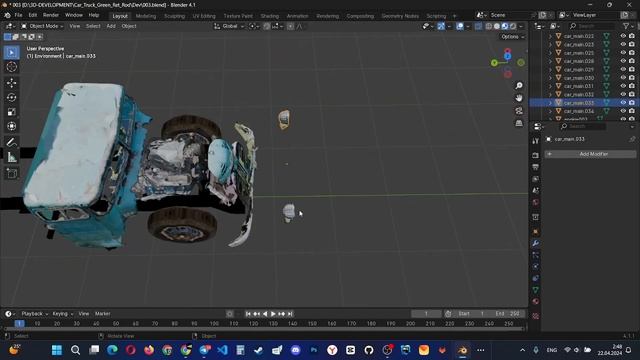Image resolution: width=640 pixels, height=360 pixels.
Task: Open the Global transform orientation dropdown
Action: tap(229, 26)
